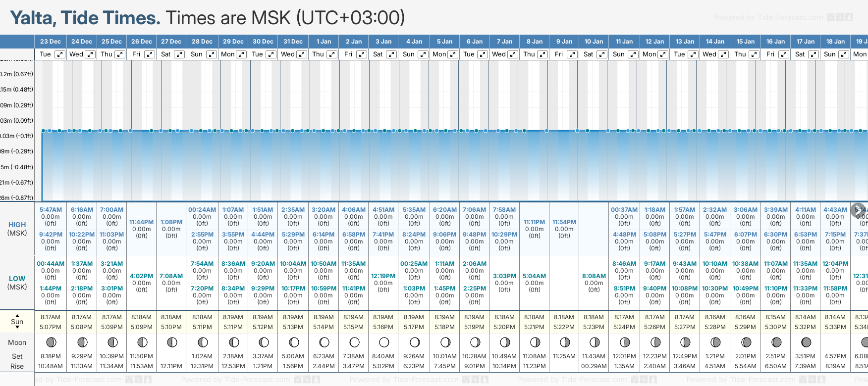Expand the Tue 23 Dec day view
This screenshot has width=868, height=386.
coord(59,54)
